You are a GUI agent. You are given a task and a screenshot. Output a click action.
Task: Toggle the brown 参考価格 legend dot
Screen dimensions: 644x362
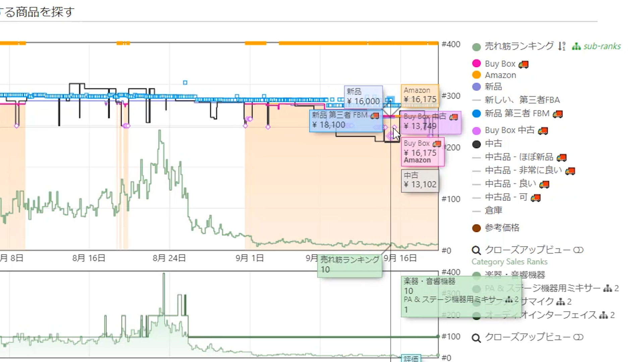click(x=476, y=228)
